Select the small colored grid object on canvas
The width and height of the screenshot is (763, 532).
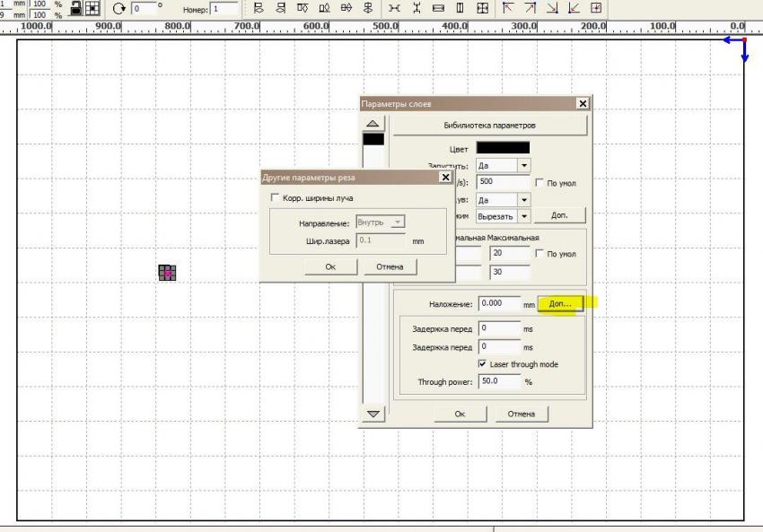pyautogui.click(x=167, y=273)
